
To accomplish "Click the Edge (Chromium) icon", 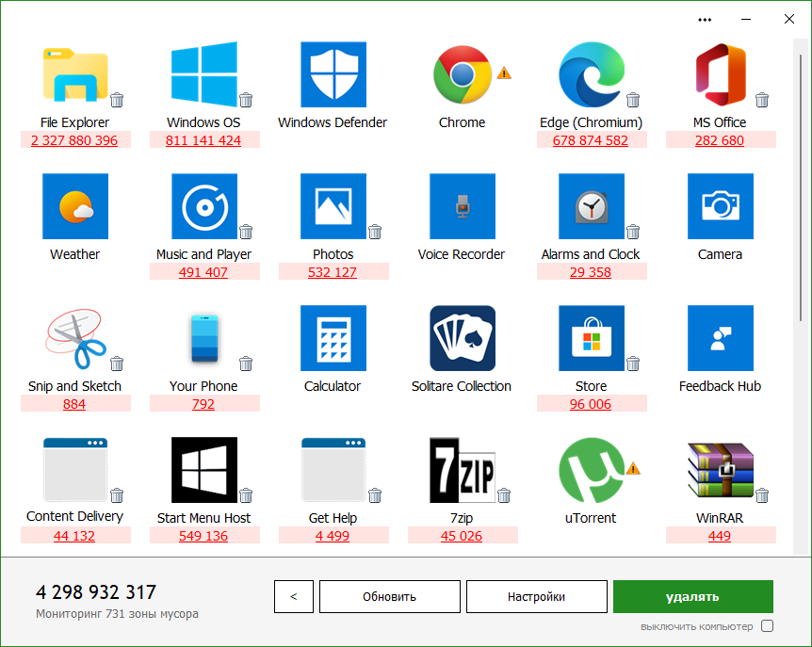I will 592,74.
